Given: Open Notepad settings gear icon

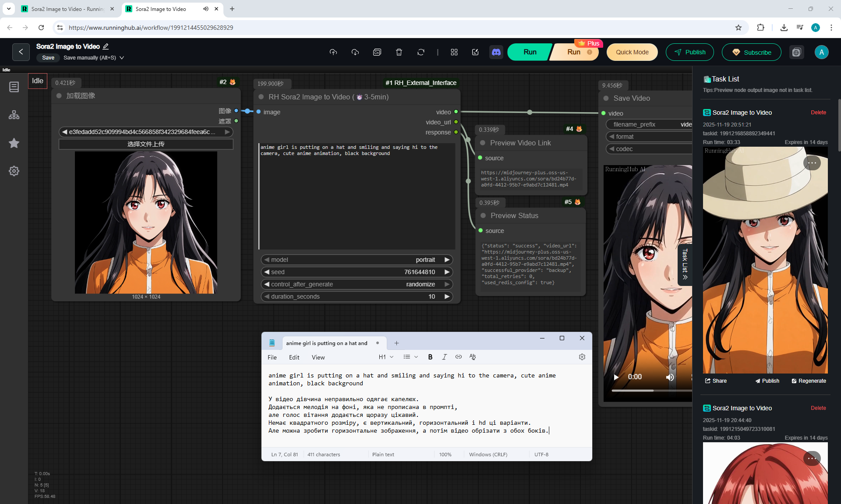Looking at the screenshot, I should [582, 357].
